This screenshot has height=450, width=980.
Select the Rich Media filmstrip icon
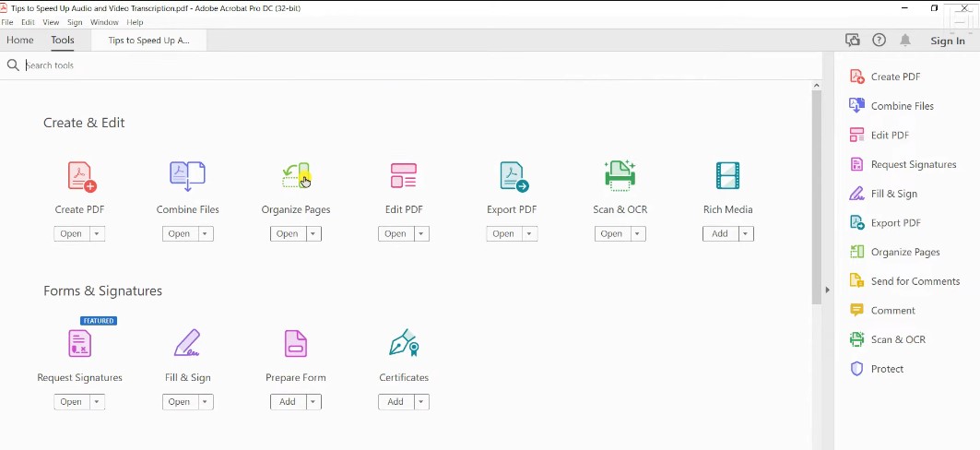click(727, 175)
